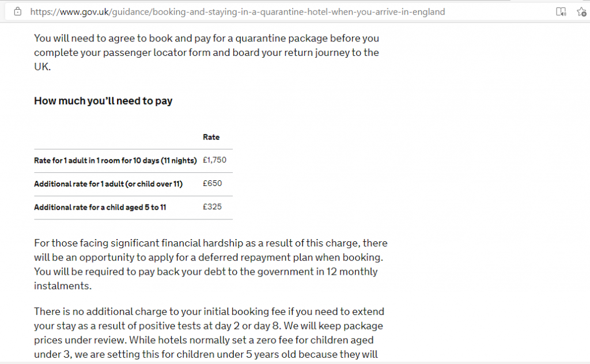Click "Additional rate for 1 adult" row label
The width and height of the screenshot is (590, 364).
pyautogui.click(x=108, y=184)
